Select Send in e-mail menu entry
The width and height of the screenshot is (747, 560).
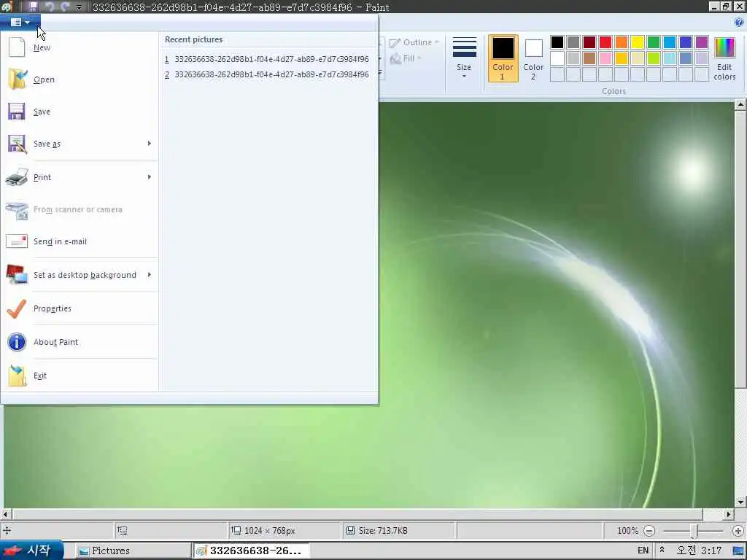pos(80,241)
